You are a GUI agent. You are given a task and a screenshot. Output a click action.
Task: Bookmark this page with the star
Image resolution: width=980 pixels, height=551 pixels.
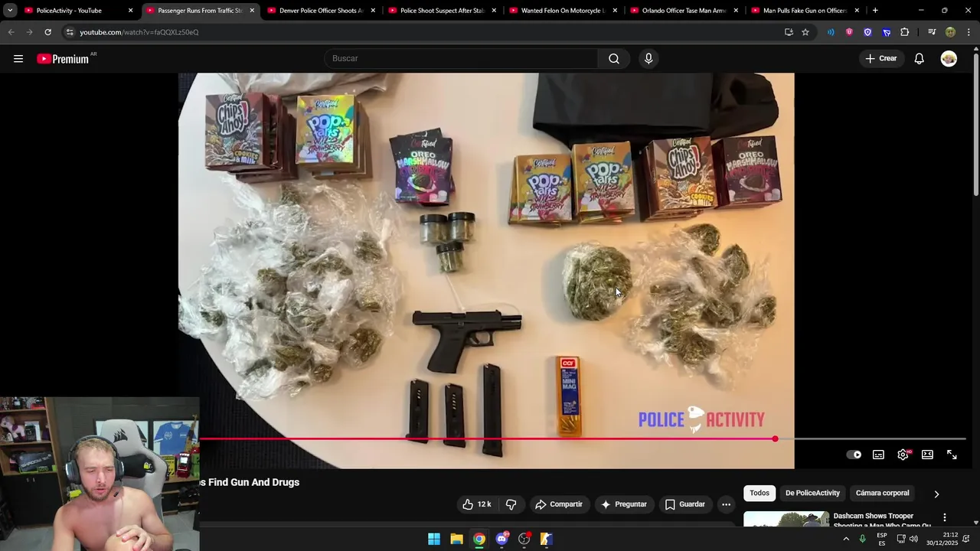(805, 32)
